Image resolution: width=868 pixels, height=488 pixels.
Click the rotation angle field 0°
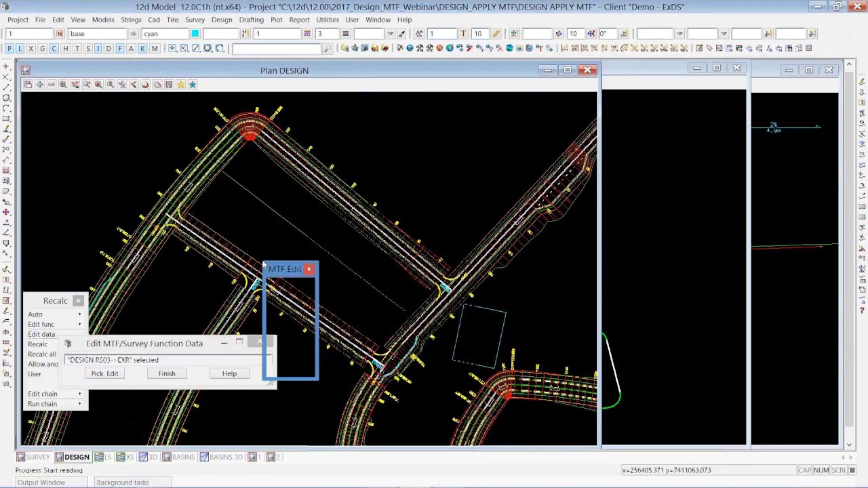point(606,33)
